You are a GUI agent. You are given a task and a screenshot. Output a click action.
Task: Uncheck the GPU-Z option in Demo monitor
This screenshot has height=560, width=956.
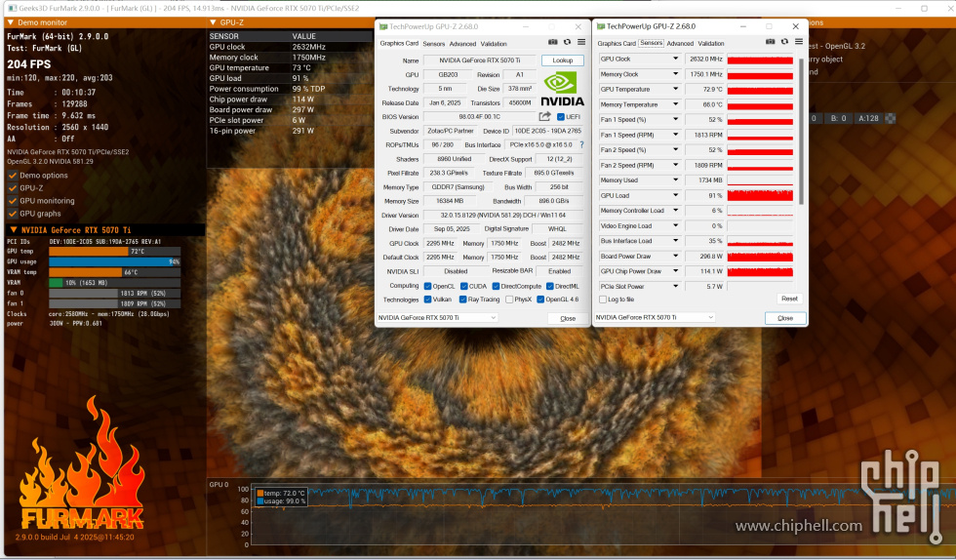point(12,188)
